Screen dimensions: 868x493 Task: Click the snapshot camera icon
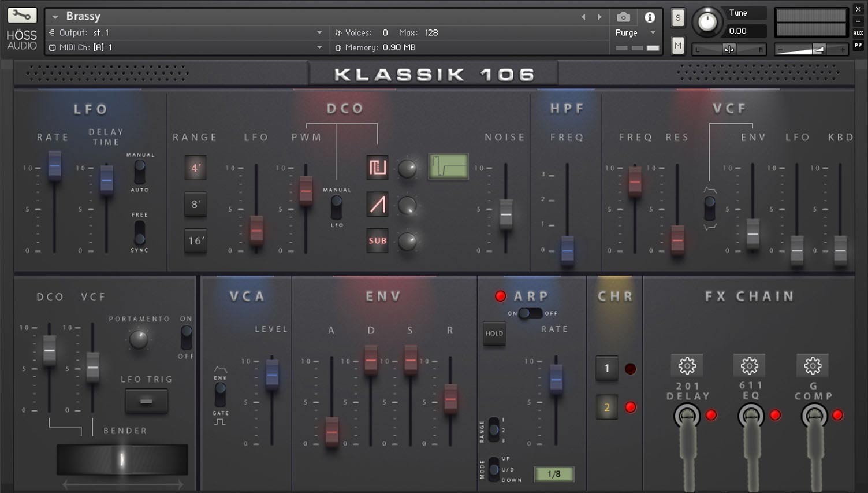623,17
